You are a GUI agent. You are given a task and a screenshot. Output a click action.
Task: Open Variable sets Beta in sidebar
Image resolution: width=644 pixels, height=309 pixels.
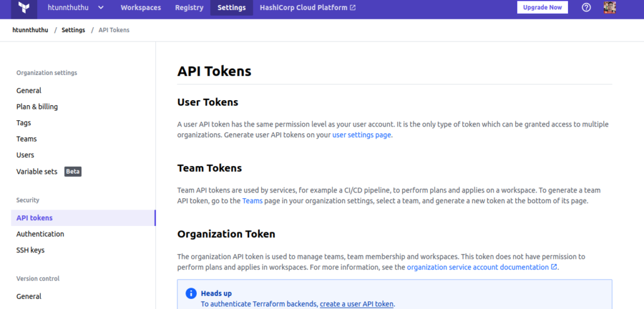49,172
